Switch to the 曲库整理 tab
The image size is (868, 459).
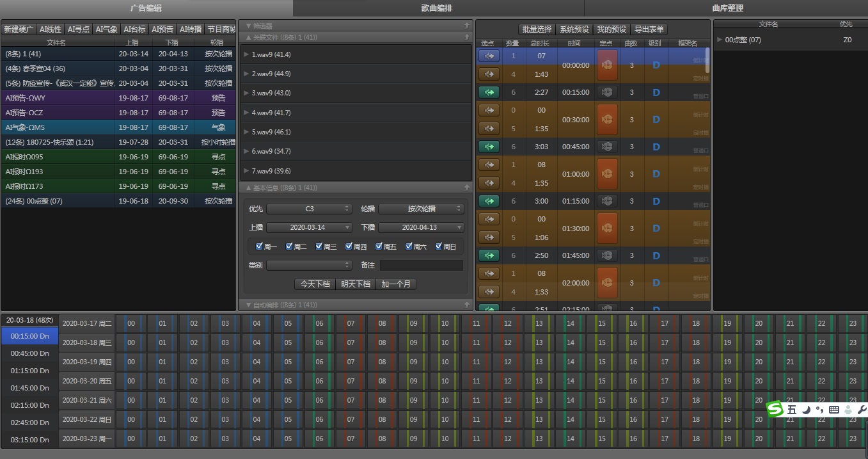click(x=727, y=8)
